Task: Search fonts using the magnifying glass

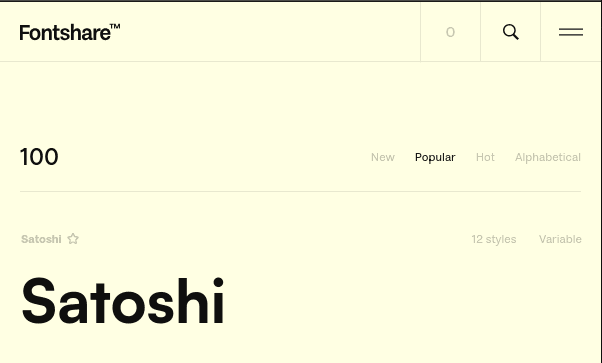Action: point(511,32)
